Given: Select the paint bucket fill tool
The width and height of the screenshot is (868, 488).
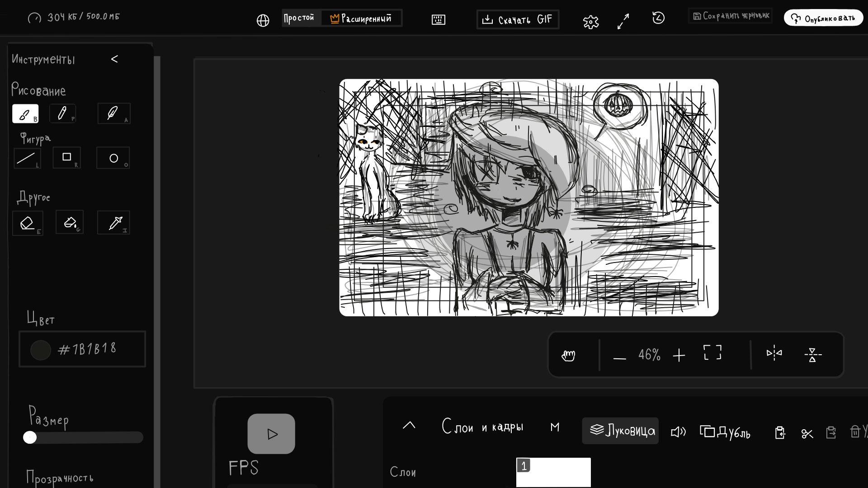Looking at the screenshot, I should [x=70, y=222].
